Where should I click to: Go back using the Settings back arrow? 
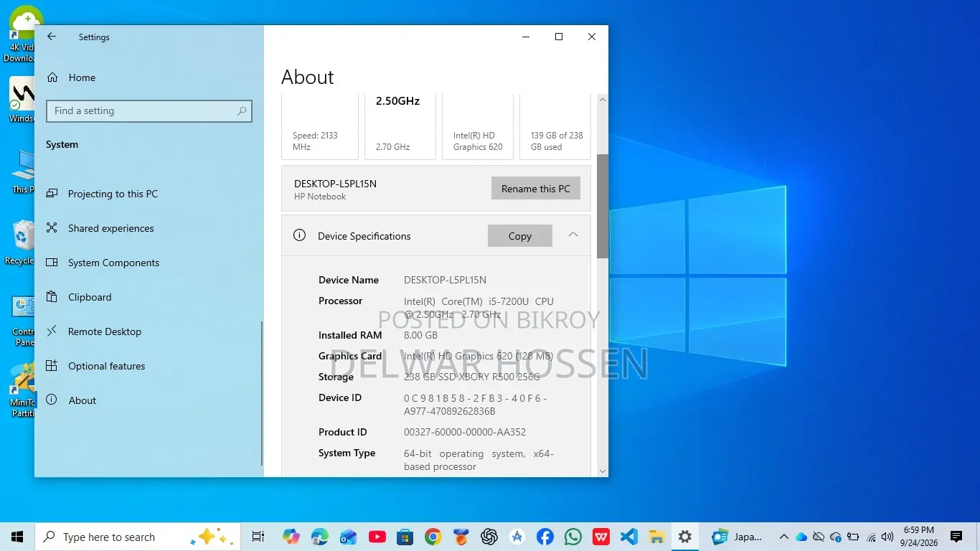tap(51, 37)
